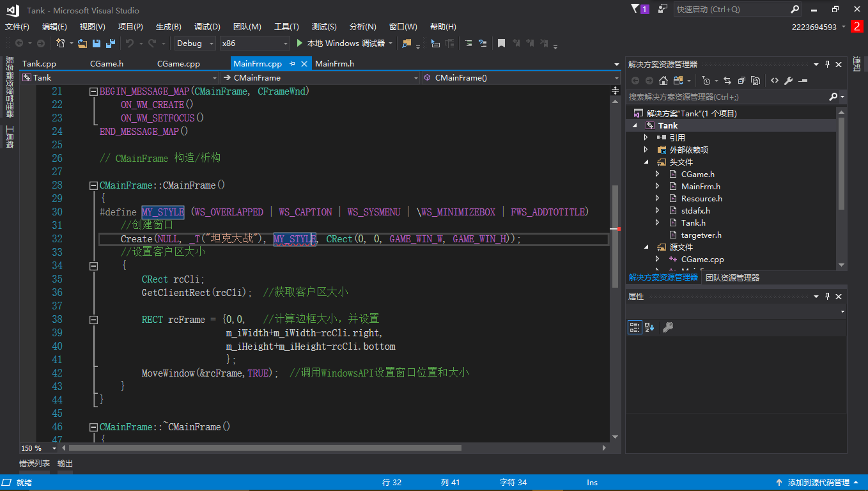Switch to the Tank.cpp tab
Image resolution: width=868 pixels, height=491 pixels.
(x=40, y=64)
